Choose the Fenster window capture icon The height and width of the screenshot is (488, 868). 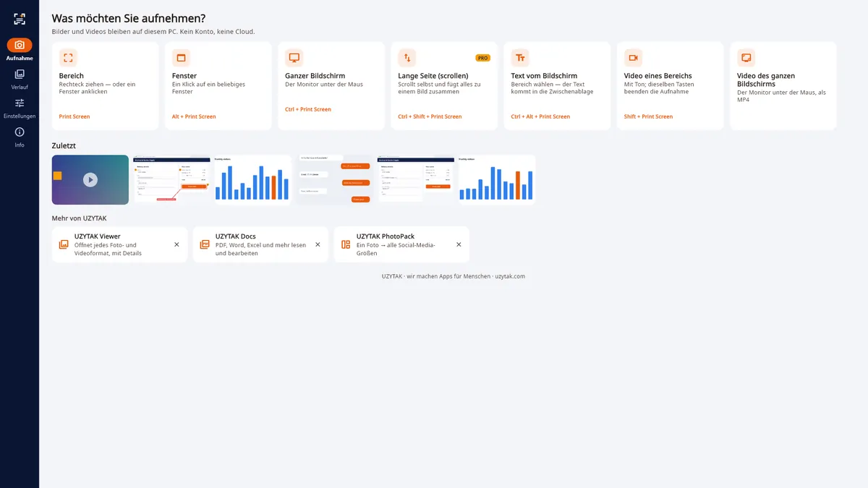(181, 58)
